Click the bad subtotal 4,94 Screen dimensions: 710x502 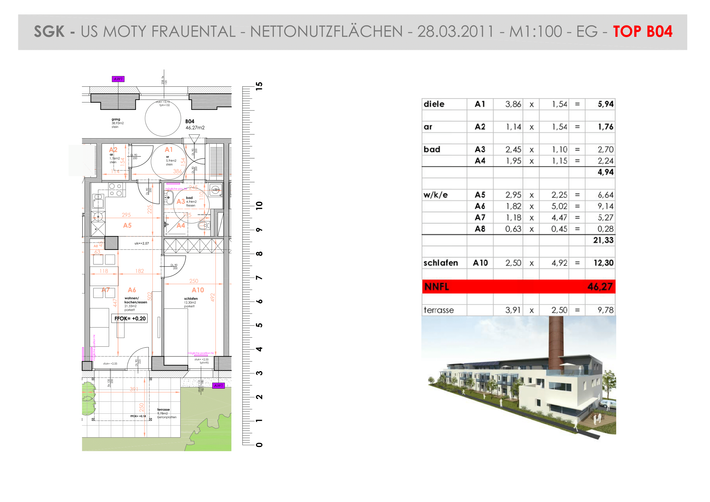pos(605,172)
